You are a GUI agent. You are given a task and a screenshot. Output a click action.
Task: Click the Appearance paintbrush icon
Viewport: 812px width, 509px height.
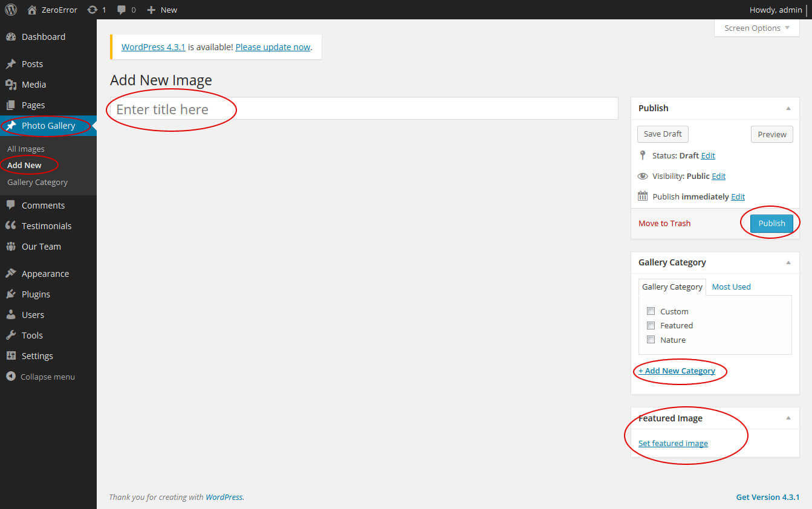[11, 274]
